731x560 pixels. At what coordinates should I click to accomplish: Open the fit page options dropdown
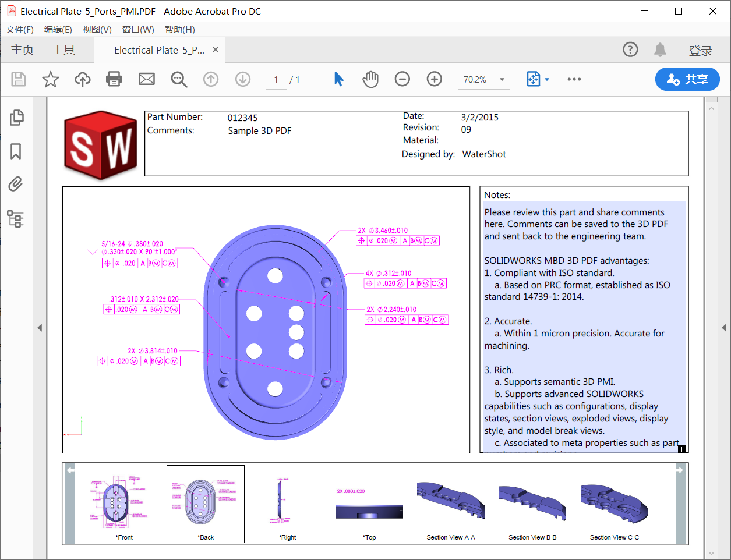[546, 80]
